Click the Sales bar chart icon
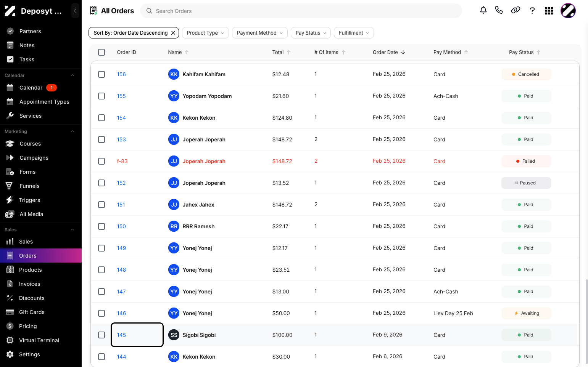This screenshot has width=588, height=367. click(x=10, y=242)
